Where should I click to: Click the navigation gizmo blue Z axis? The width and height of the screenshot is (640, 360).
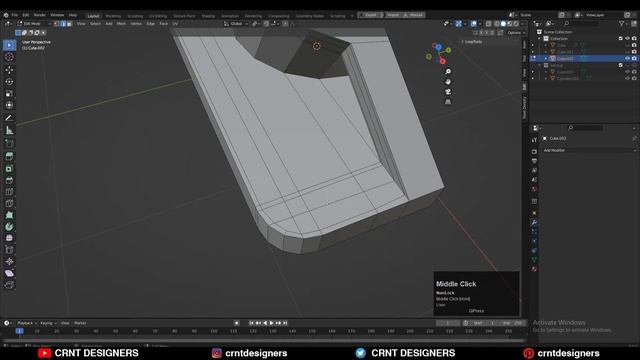coord(438,47)
